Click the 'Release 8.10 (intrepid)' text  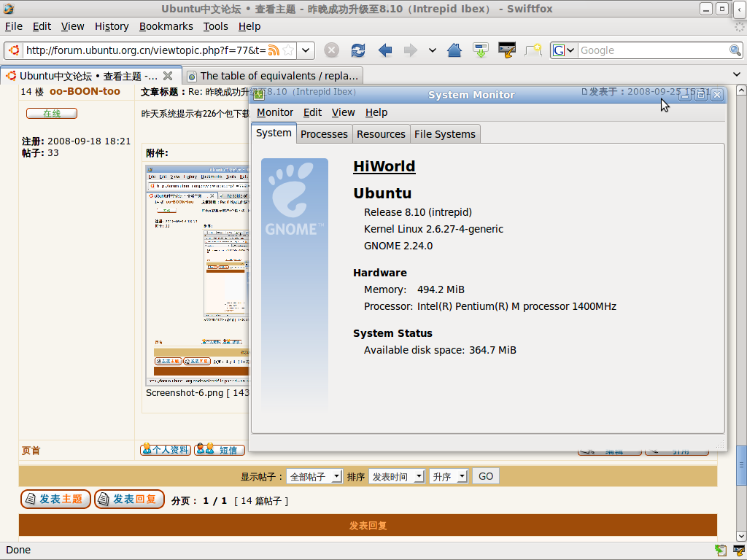coord(418,212)
